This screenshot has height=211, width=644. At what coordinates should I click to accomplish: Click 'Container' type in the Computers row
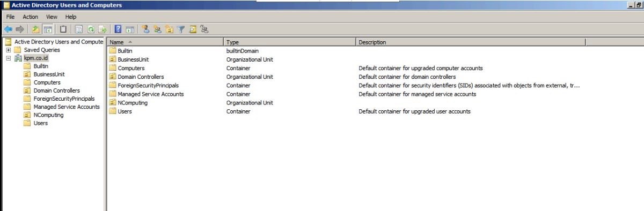(x=238, y=68)
